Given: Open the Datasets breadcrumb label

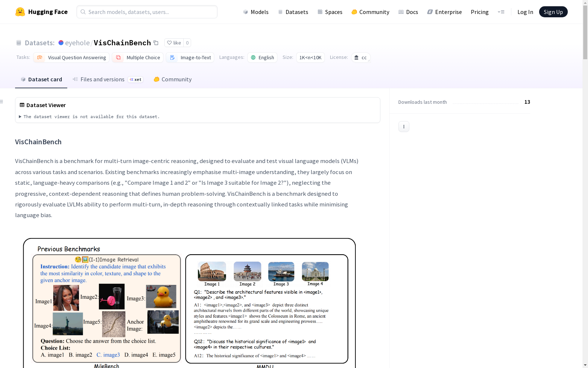Looking at the screenshot, I should tap(39, 43).
